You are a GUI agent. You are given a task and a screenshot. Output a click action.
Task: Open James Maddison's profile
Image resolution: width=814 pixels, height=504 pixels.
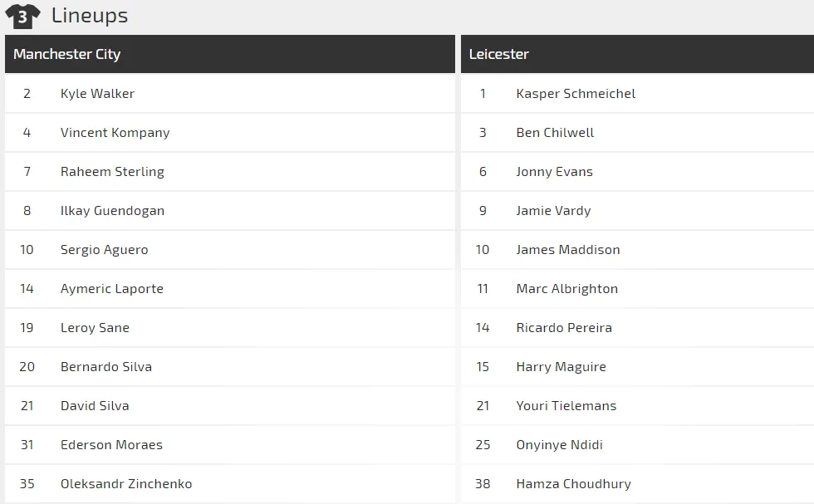click(x=568, y=250)
